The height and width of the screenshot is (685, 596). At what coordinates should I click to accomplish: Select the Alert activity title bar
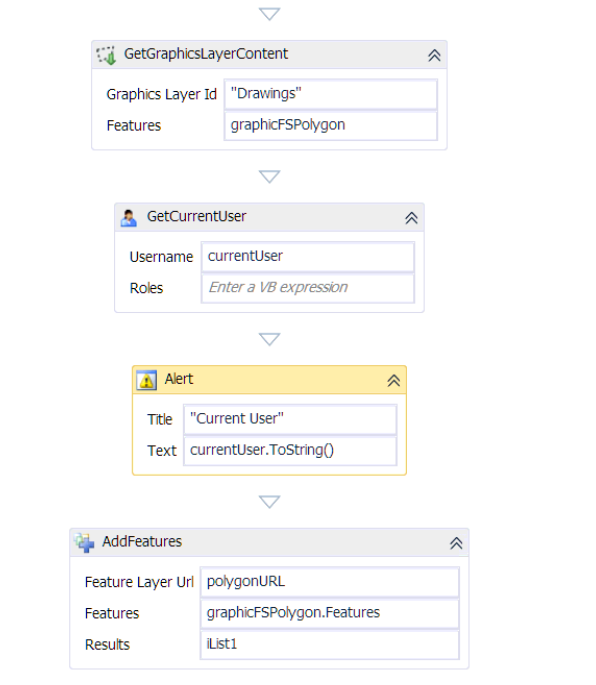269,380
